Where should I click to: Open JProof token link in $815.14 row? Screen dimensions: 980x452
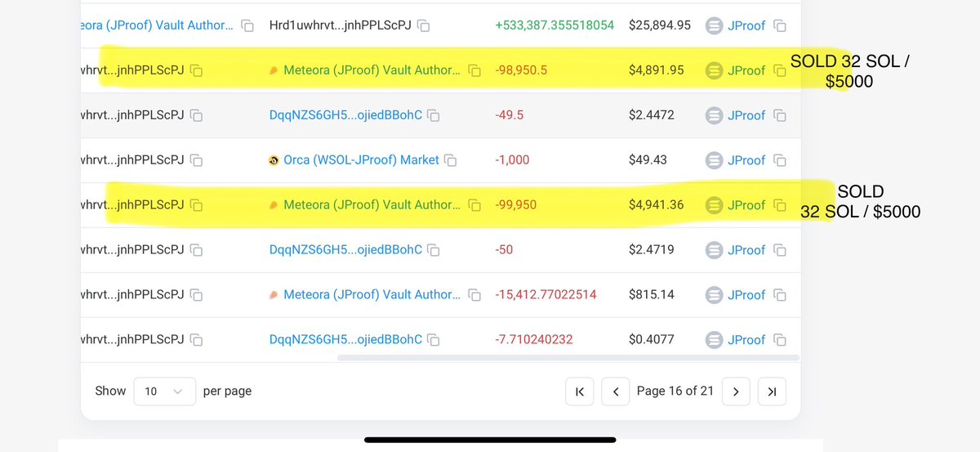coord(746,295)
